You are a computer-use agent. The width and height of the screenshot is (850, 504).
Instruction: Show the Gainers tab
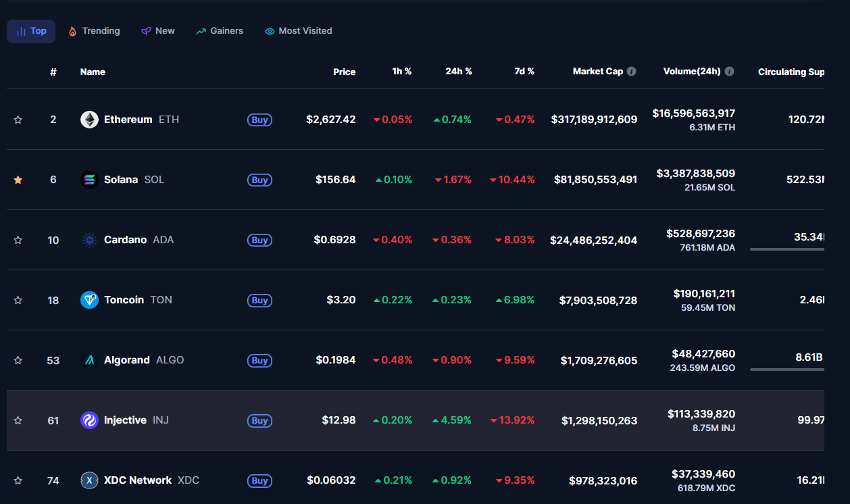click(x=220, y=31)
